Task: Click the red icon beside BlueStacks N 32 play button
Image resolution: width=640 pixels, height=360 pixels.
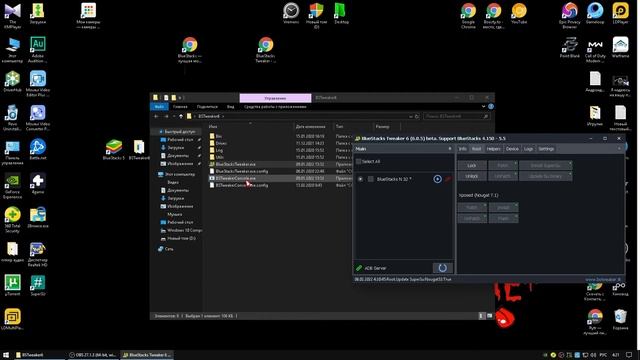Action: point(448,179)
